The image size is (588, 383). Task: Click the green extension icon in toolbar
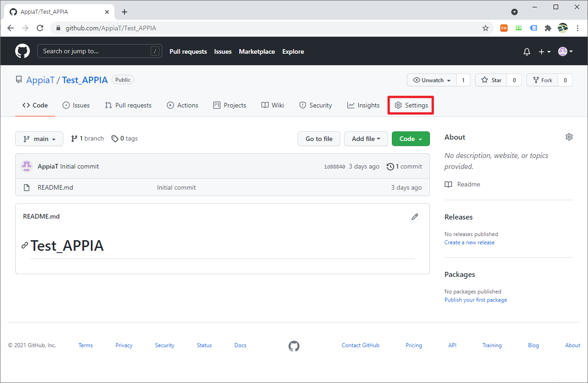point(519,28)
